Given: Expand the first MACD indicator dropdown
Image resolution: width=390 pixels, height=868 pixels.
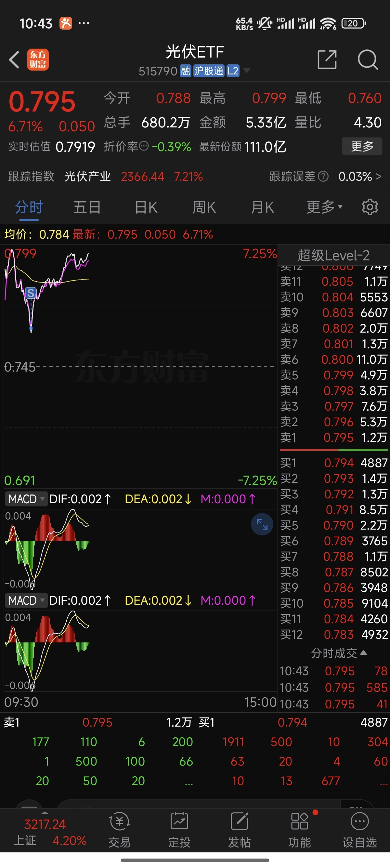Looking at the screenshot, I should [x=26, y=499].
